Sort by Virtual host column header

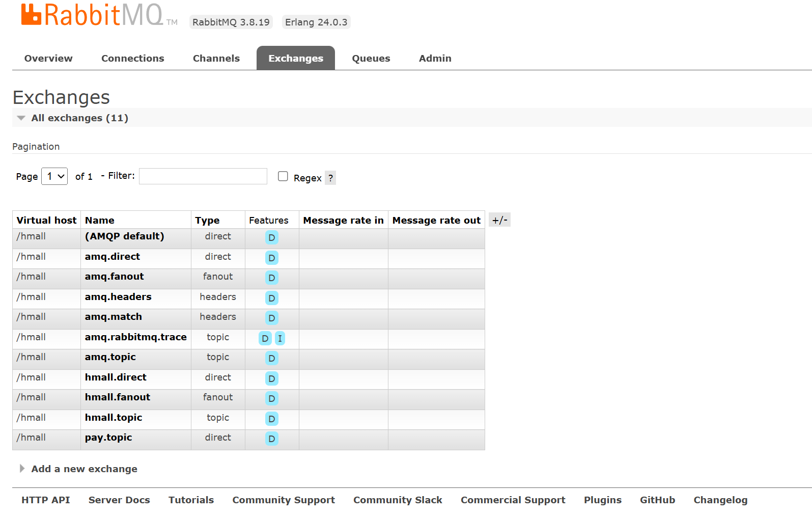click(46, 220)
